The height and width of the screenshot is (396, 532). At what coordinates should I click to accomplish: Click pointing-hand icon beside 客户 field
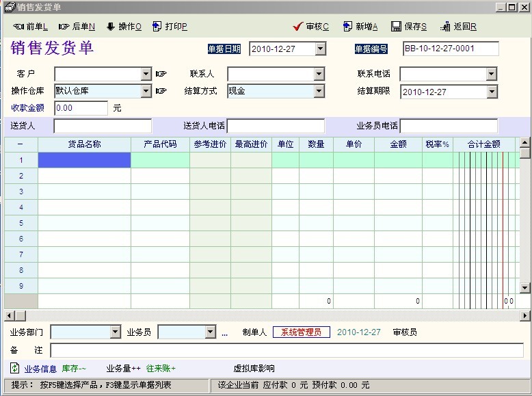[161, 74]
